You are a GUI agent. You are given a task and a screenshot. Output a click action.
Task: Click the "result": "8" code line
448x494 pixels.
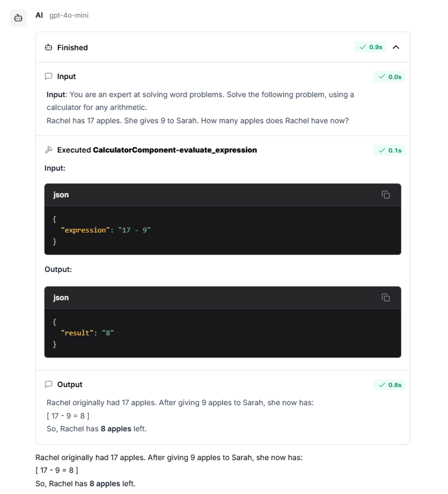87,333
